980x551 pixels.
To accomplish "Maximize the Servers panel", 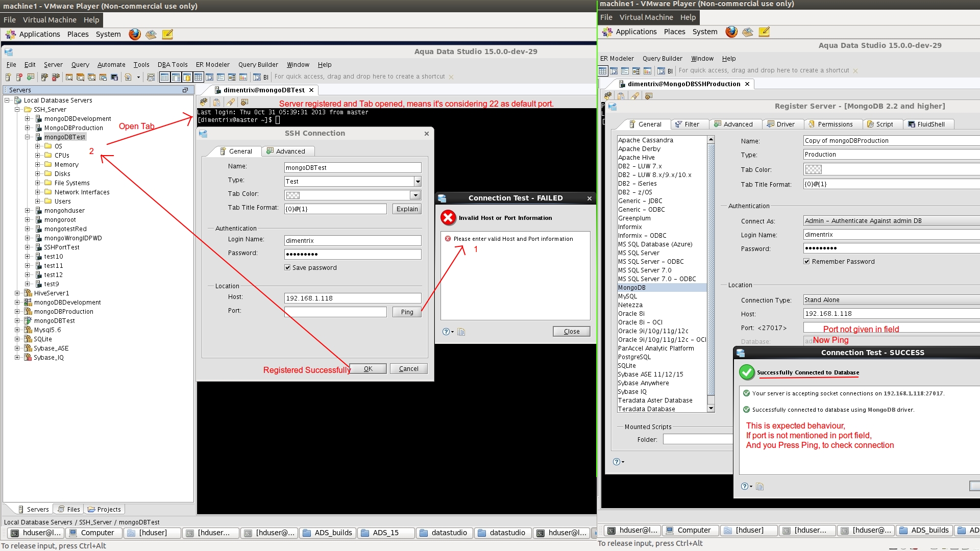I will click(x=185, y=90).
